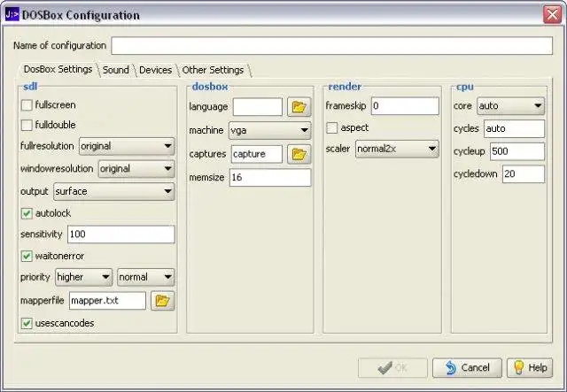Viewport: 567px width, 392px height.
Task: Switch to the DosBox Settings tab
Action: tap(58, 69)
